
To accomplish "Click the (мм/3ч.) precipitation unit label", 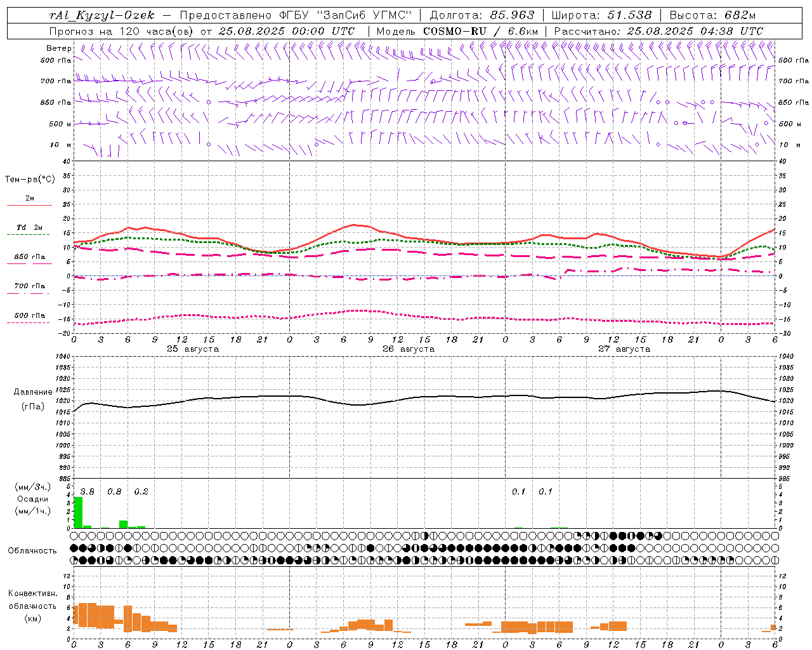I will pos(32,487).
